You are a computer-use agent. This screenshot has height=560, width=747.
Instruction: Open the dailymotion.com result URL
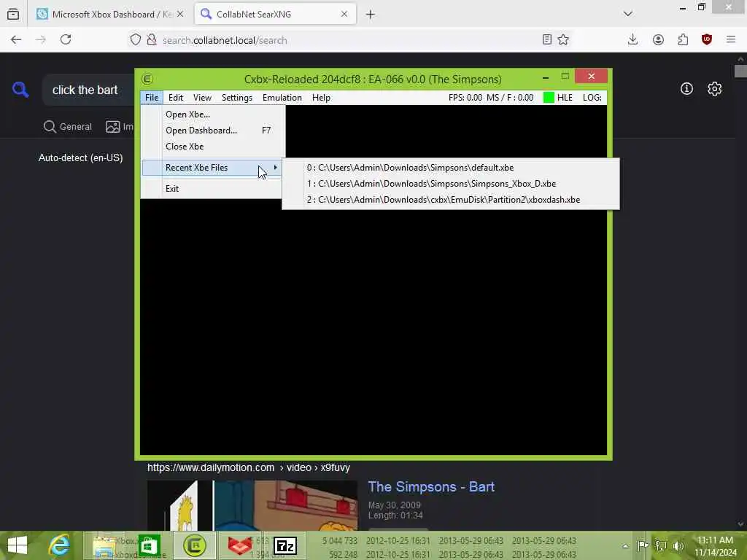[249, 467]
